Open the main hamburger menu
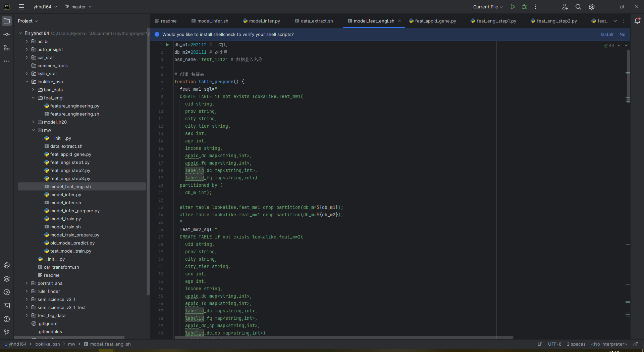 (21, 7)
